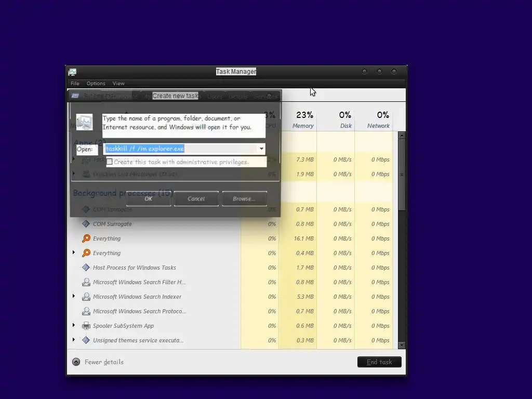This screenshot has height=399, width=532.
Task: Select Host Process for Windows Tasks row
Action: (x=231, y=268)
